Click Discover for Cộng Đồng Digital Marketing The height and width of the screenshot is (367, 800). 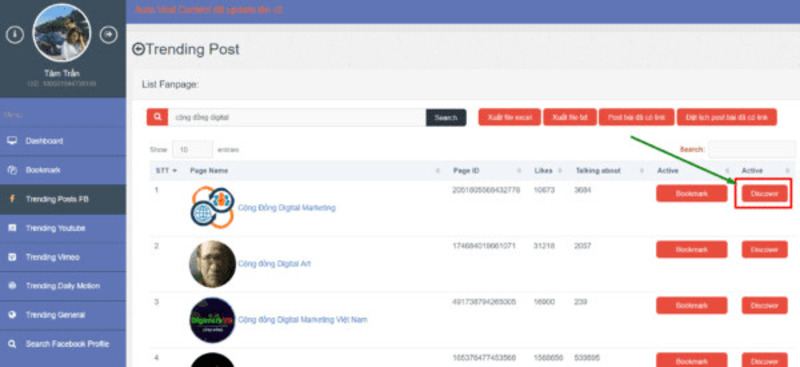(x=764, y=193)
